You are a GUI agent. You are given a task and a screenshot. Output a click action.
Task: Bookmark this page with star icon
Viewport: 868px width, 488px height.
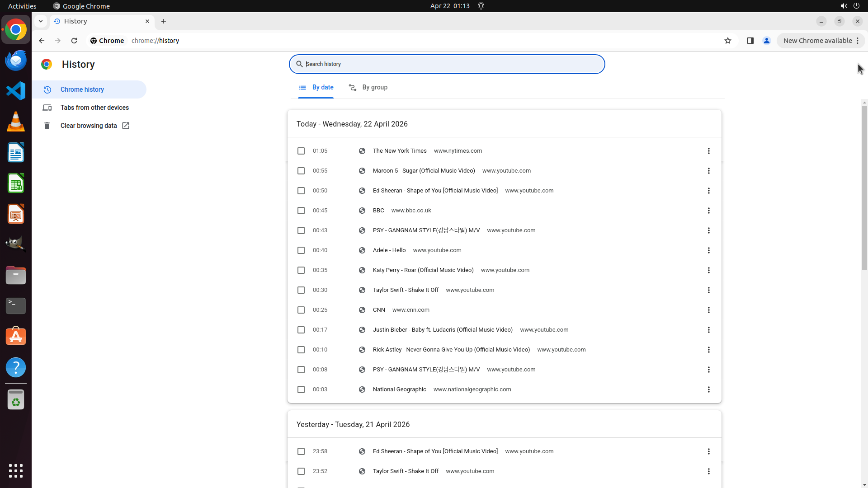coord(728,41)
